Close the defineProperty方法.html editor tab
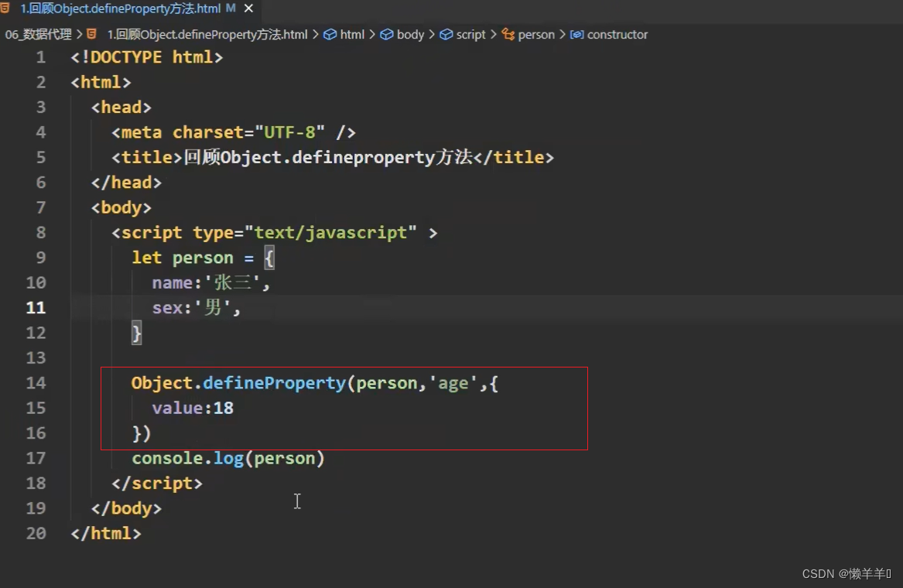The width and height of the screenshot is (903, 588). pos(249,9)
